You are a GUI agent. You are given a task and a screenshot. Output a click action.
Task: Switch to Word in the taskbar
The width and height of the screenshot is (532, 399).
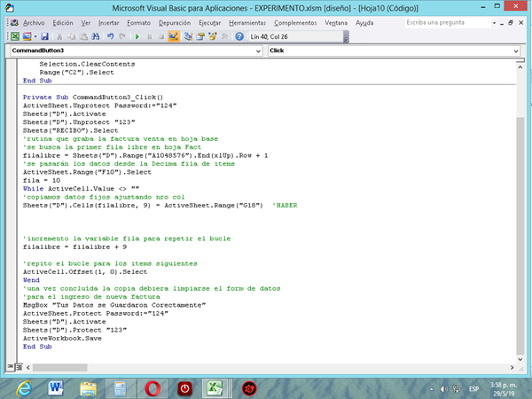click(56, 387)
